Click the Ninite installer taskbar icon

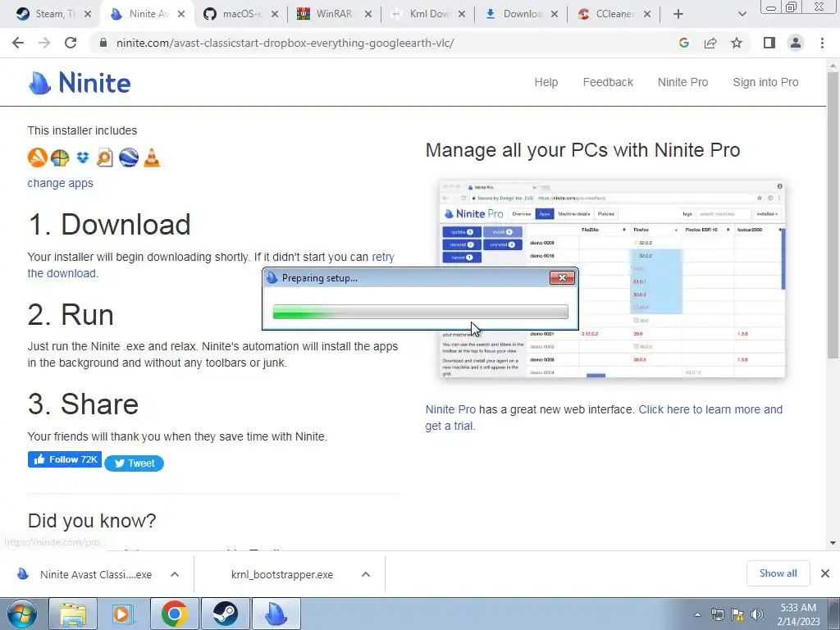tap(276, 614)
